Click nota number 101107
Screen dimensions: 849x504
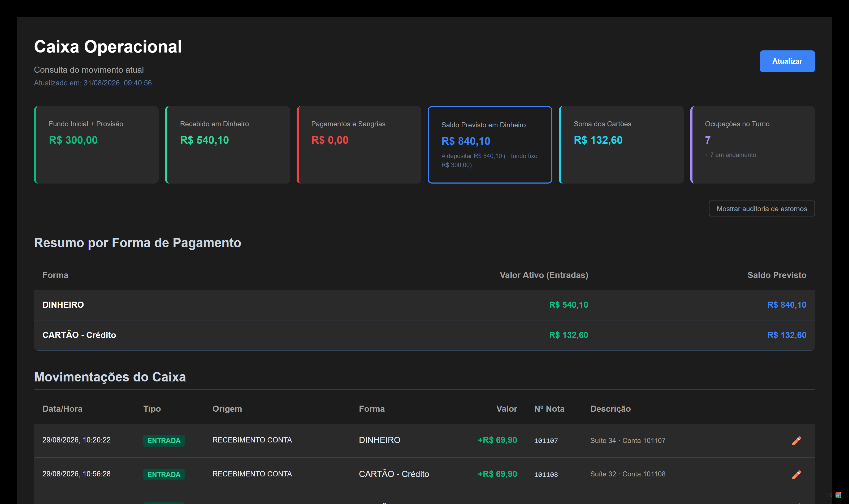point(546,441)
